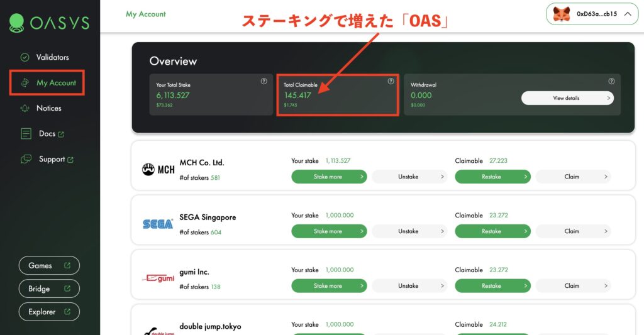This screenshot has height=335, width=644.
Task: Stake more with gumi Inc.
Action: pos(328,286)
